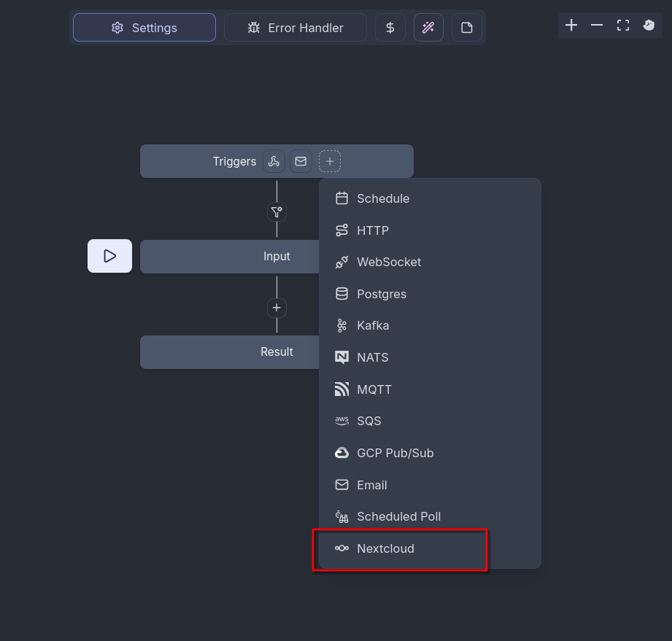Screen dimensions: 672x641
Task: Choose MQTT from the trigger list
Action: (374, 389)
